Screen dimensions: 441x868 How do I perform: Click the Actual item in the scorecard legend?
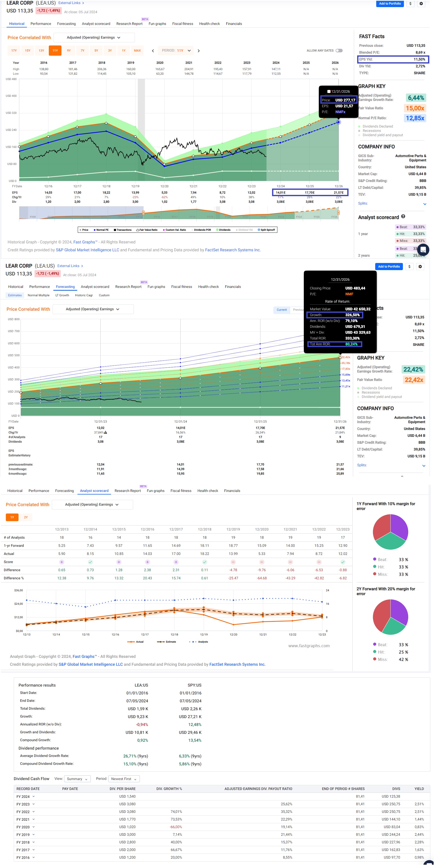135,642
